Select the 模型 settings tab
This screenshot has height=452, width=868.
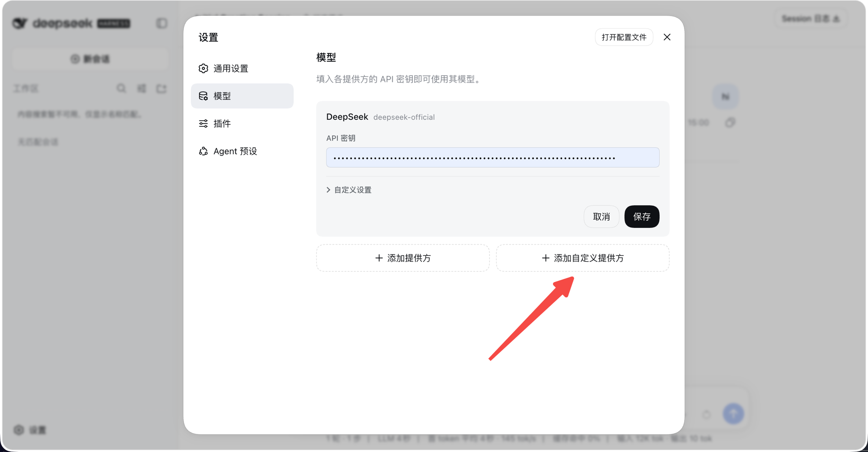242,96
